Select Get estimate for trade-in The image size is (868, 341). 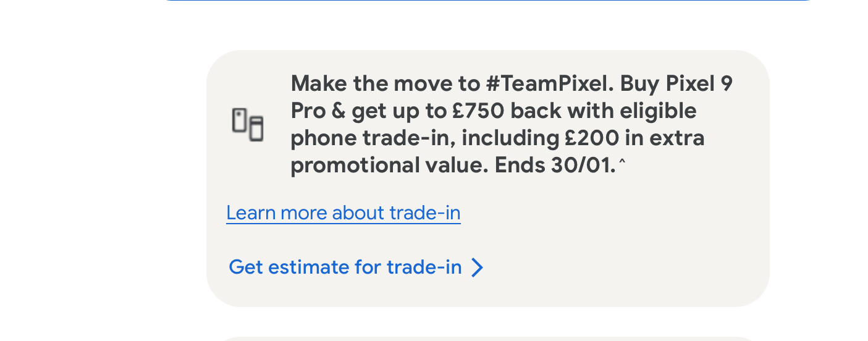coord(345,267)
